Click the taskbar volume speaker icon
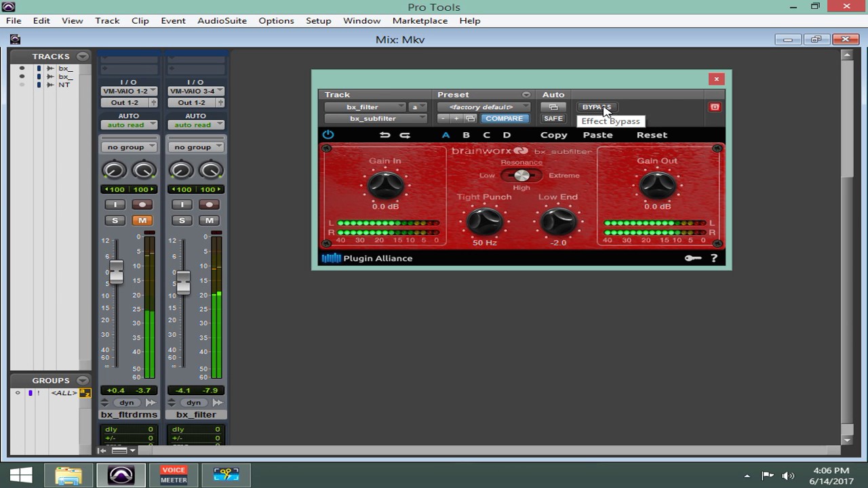 click(x=788, y=476)
